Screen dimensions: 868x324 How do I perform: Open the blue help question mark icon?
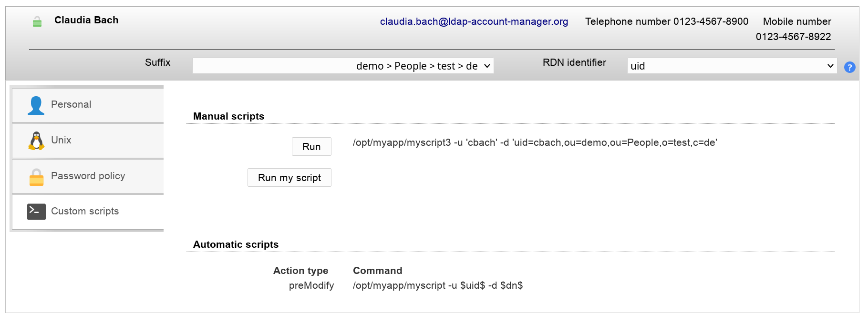(849, 67)
